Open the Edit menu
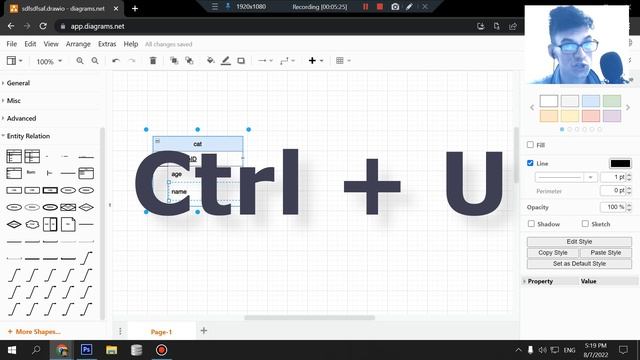The height and width of the screenshot is (360, 640). tap(30, 44)
